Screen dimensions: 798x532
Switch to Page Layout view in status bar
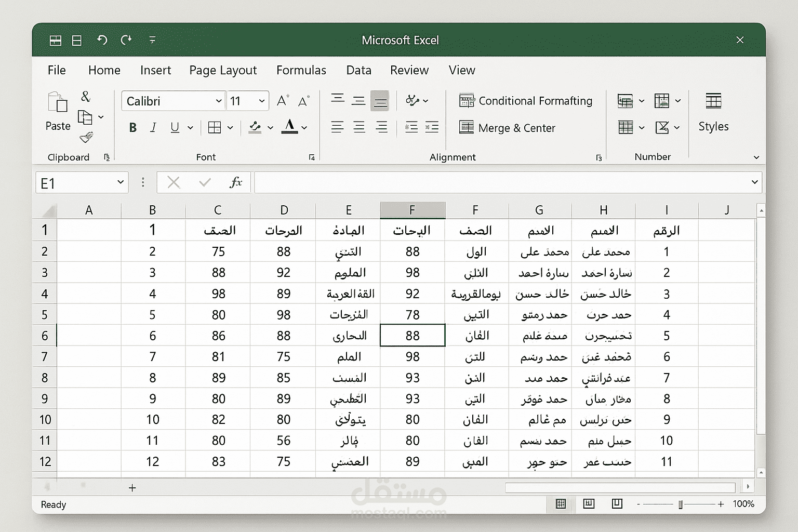point(589,504)
